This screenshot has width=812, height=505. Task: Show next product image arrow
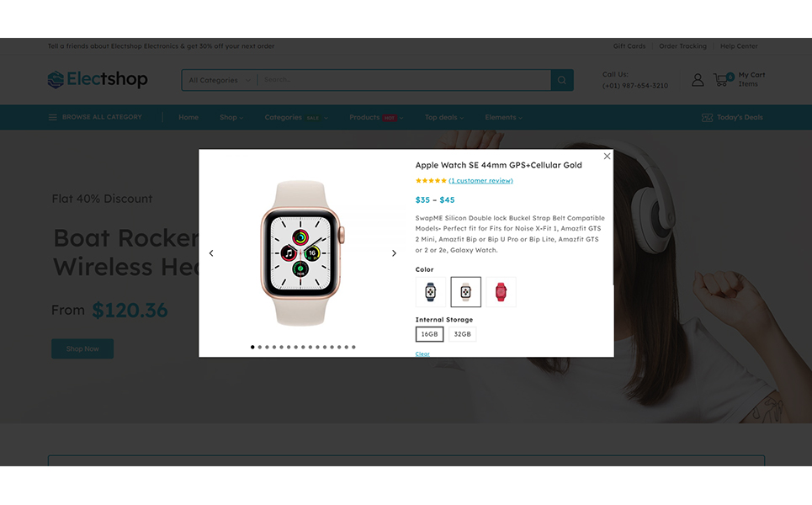(394, 253)
